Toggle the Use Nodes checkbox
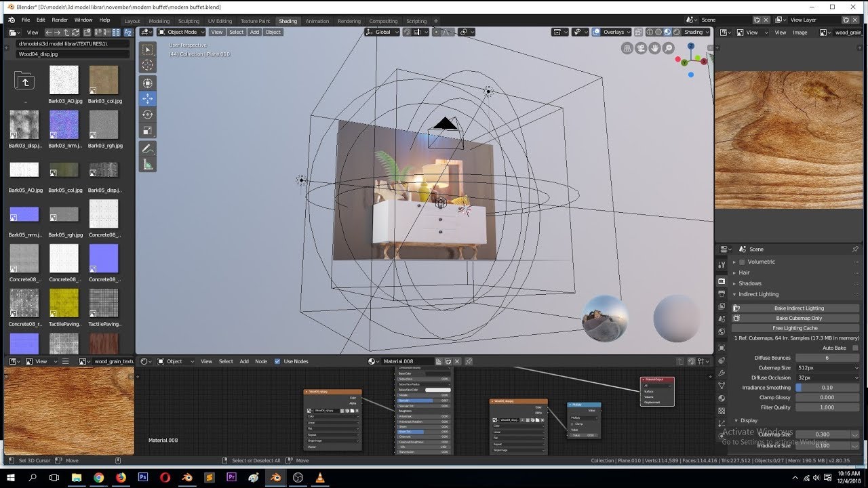Viewport: 868px width, 488px height. pos(277,361)
